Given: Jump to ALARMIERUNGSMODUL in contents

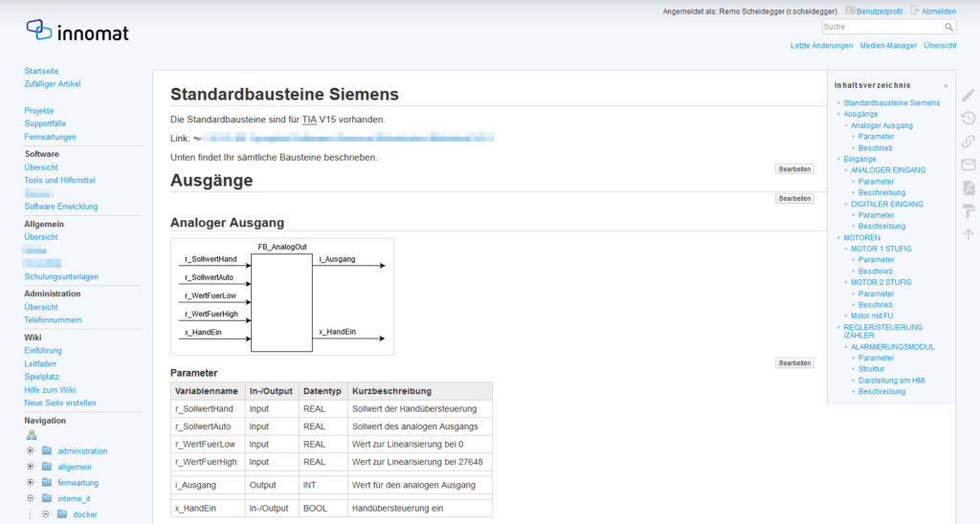Looking at the screenshot, I should [893, 347].
